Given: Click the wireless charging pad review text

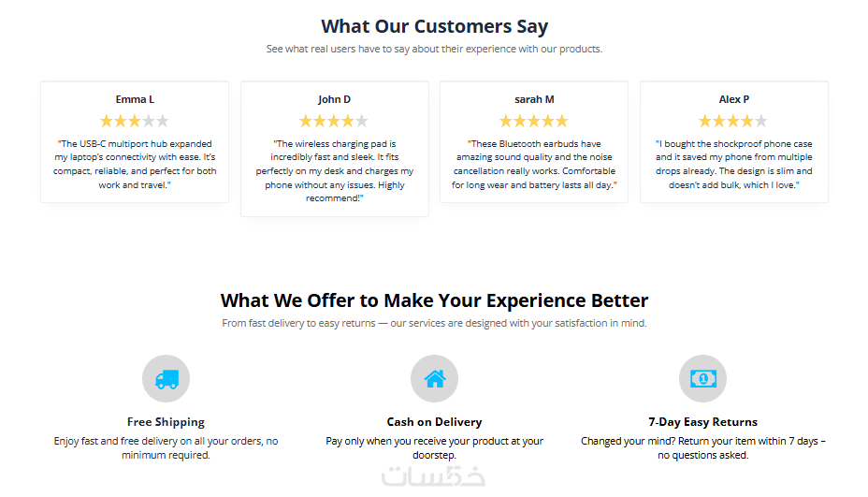Looking at the screenshot, I should tap(334, 171).
